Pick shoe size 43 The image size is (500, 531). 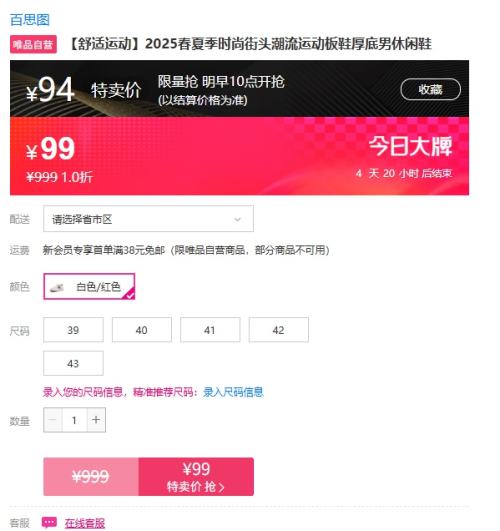pos(74,363)
